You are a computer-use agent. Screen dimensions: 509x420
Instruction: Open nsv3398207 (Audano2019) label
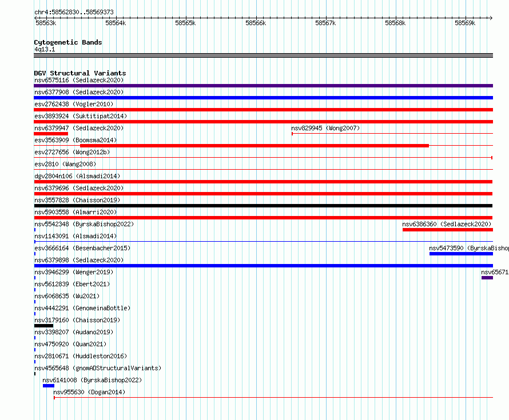(x=74, y=332)
